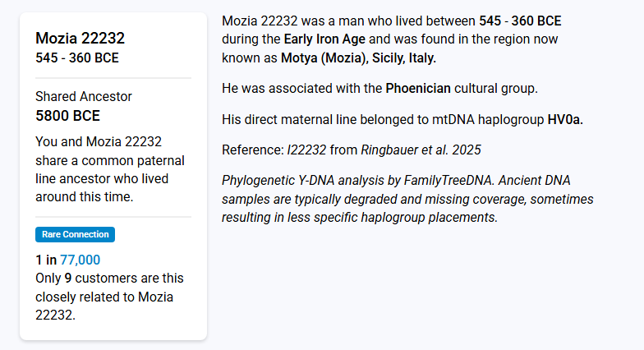
Task: Open the 77,000 link
Action: 80,260
